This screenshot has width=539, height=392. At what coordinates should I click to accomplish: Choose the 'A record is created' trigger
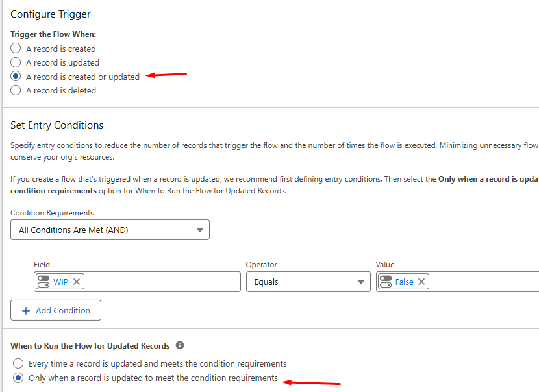coord(16,49)
